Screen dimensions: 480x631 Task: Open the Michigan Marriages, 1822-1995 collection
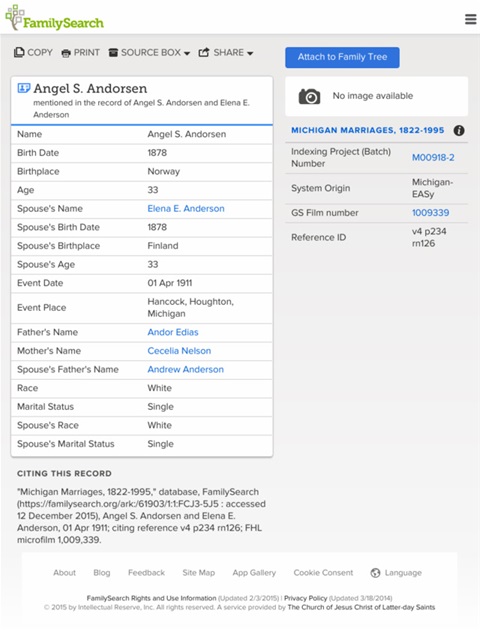[368, 130]
